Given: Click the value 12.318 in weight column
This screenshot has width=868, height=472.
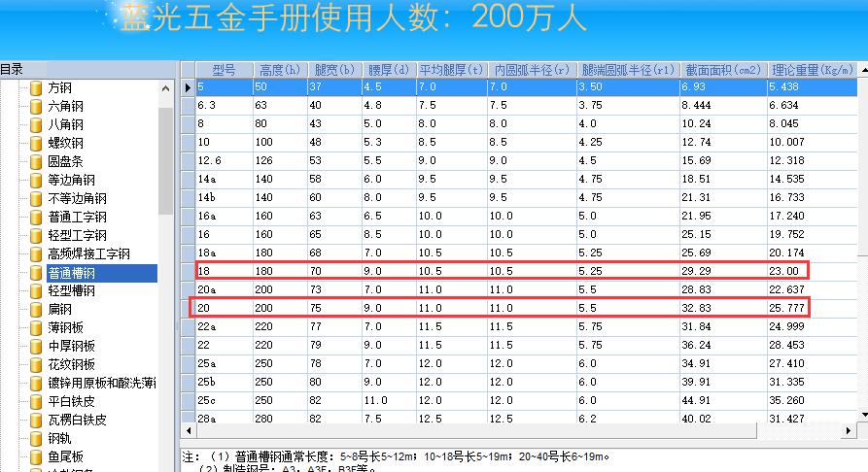Looking at the screenshot, I should (x=786, y=160).
